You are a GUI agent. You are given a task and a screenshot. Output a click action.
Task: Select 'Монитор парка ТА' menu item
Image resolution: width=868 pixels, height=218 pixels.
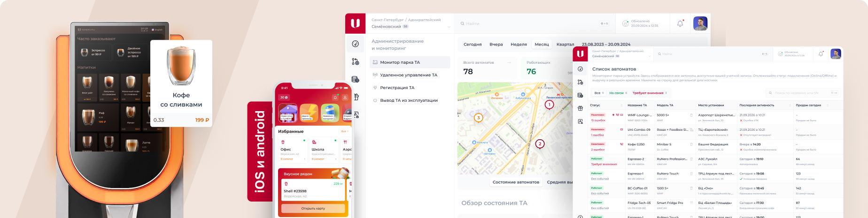pyautogui.click(x=410, y=62)
